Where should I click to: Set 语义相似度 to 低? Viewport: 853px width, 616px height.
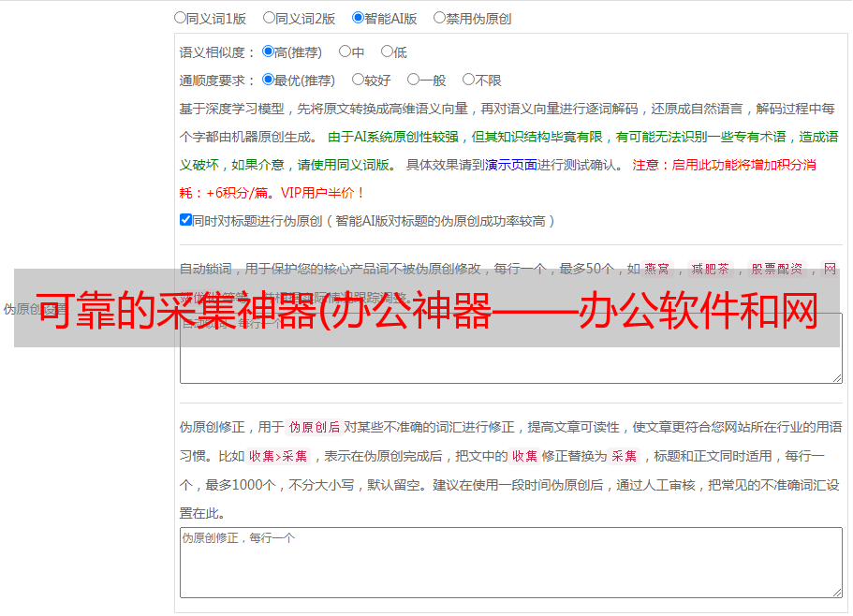387,52
